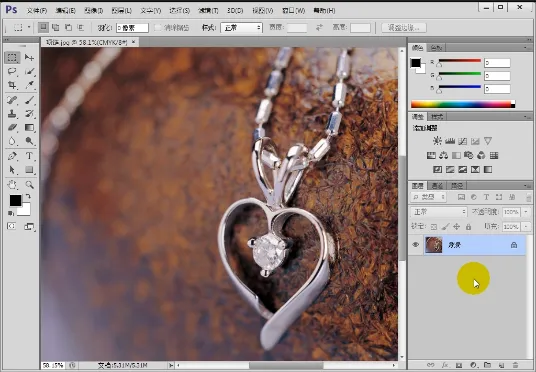Select the History Brush tool
The width and height of the screenshot is (536, 372).
point(29,114)
